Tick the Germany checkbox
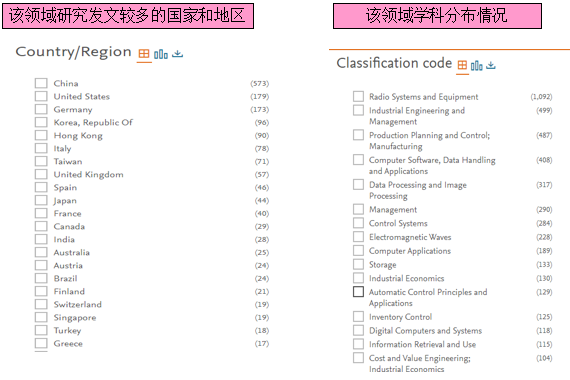The image size is (570, 380). (x=41, y=109)
